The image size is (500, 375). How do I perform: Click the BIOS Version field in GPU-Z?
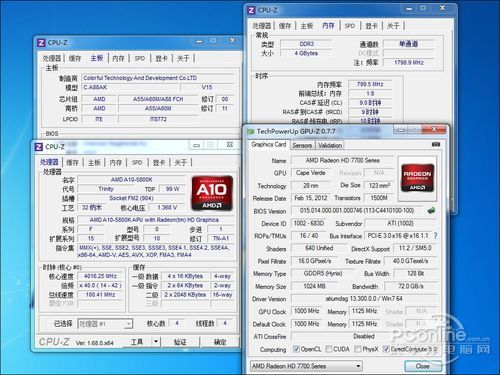(357, 211)
